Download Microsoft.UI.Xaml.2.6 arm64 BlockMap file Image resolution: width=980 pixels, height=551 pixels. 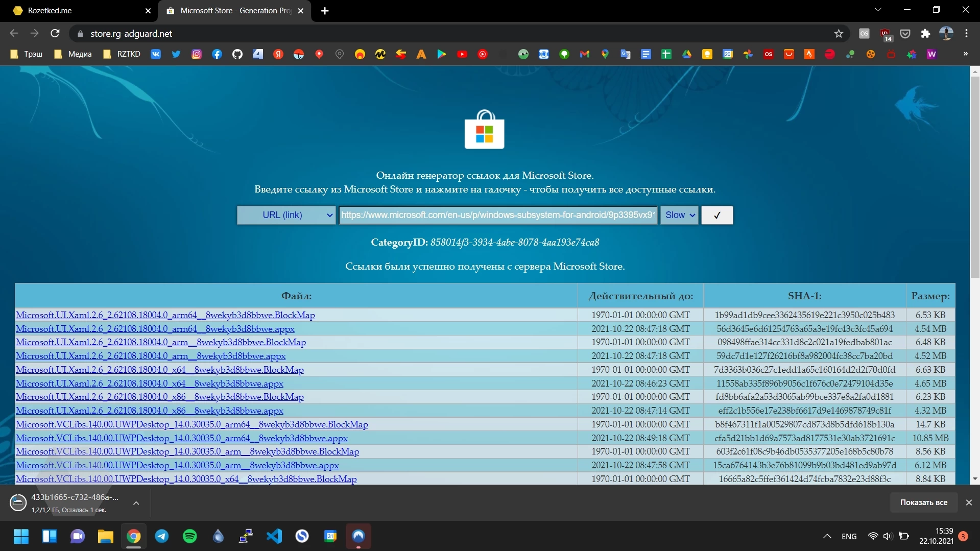165,315
